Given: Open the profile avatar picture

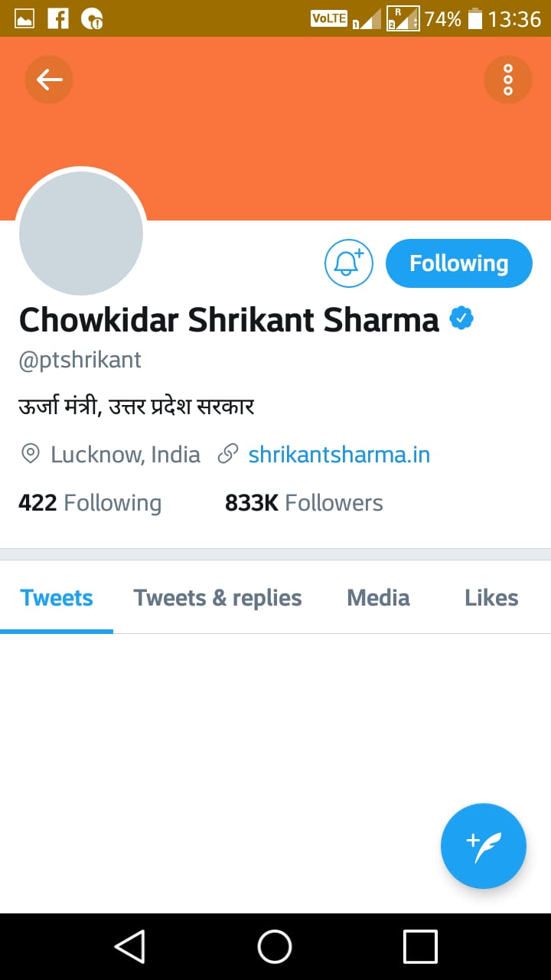Looking at the screenshot, I should pos(81,233).
